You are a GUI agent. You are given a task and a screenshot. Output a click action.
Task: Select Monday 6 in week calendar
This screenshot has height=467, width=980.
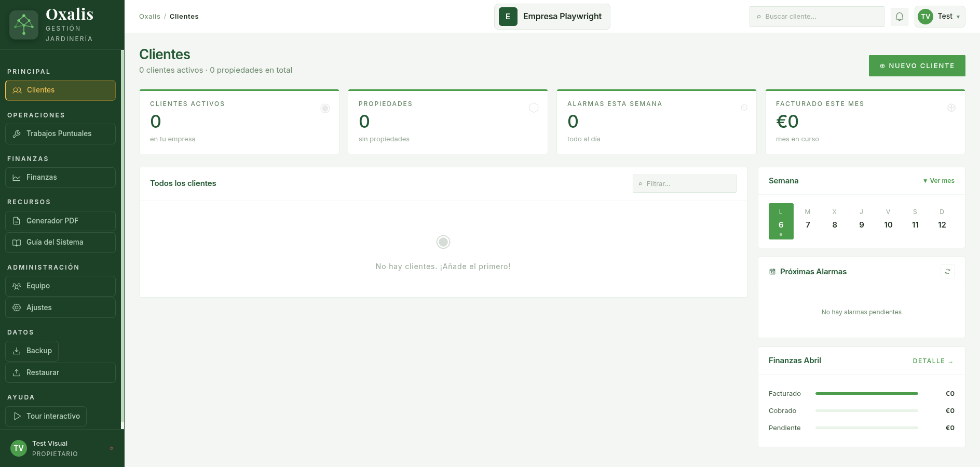(x=781, y=221)
